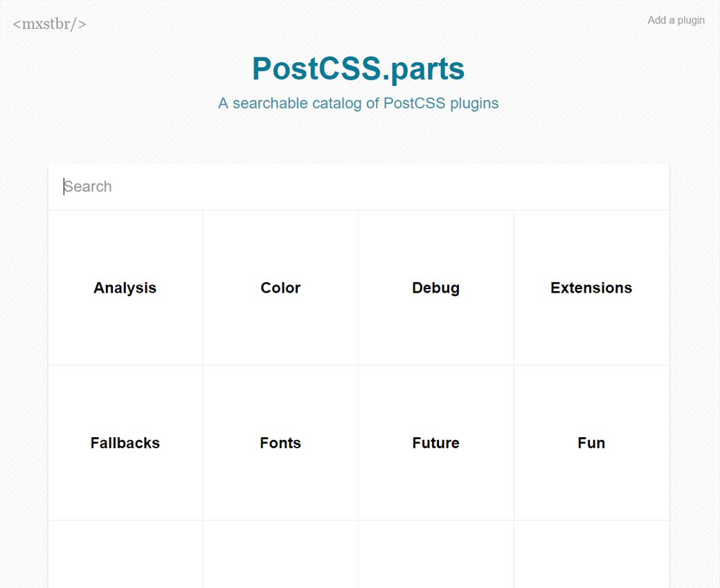The image size is (720, 588).
Task: Click the Add a plugin link
Action: pos(676,20)
